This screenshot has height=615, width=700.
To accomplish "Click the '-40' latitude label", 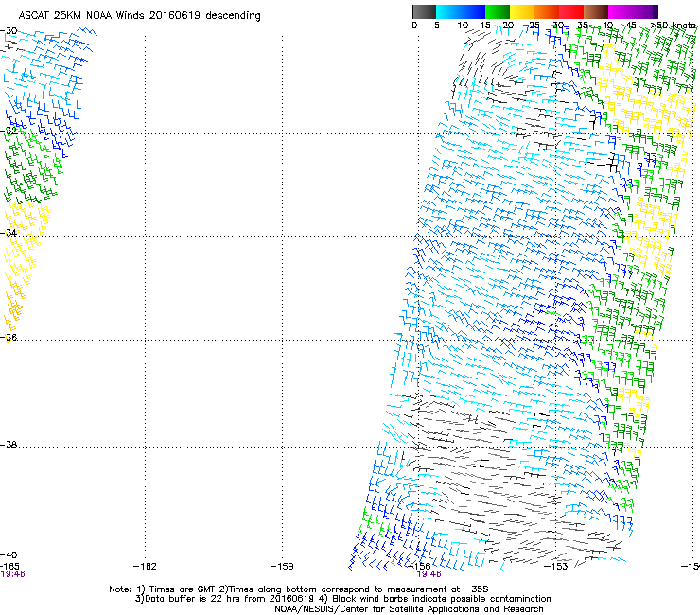I will [9, 554].
